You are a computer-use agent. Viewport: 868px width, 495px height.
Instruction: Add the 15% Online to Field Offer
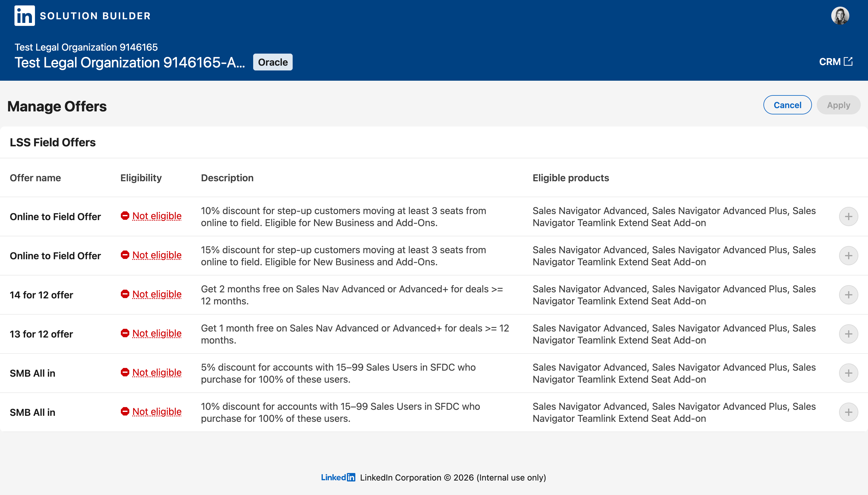tap(848, 256)
